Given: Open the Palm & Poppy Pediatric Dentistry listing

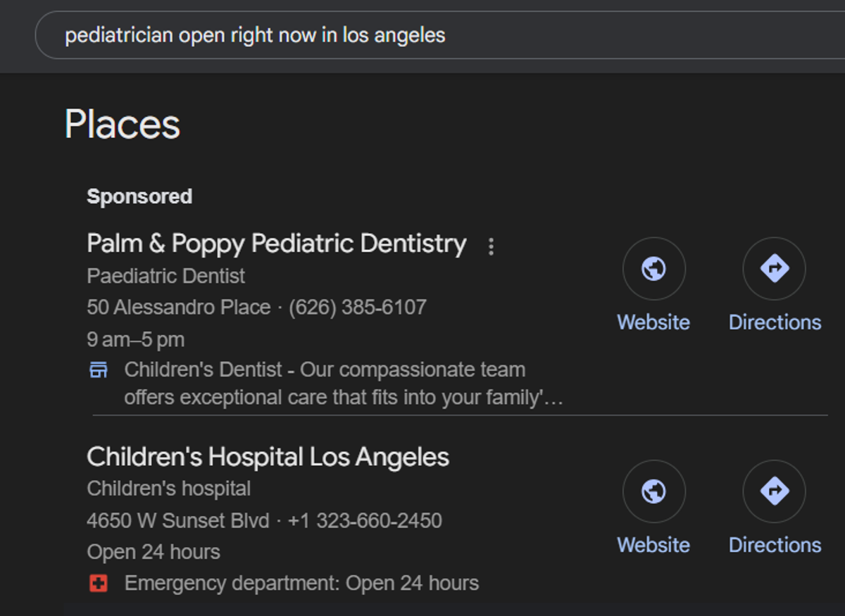Looking at the screenshot, I should 276,244.
